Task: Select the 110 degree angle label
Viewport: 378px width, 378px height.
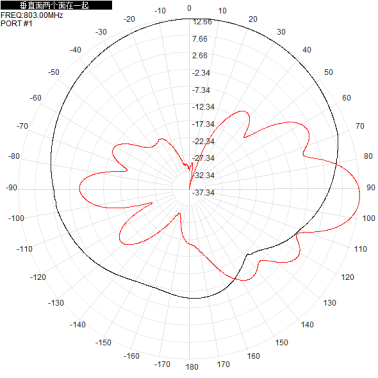Action: point(360,249)
